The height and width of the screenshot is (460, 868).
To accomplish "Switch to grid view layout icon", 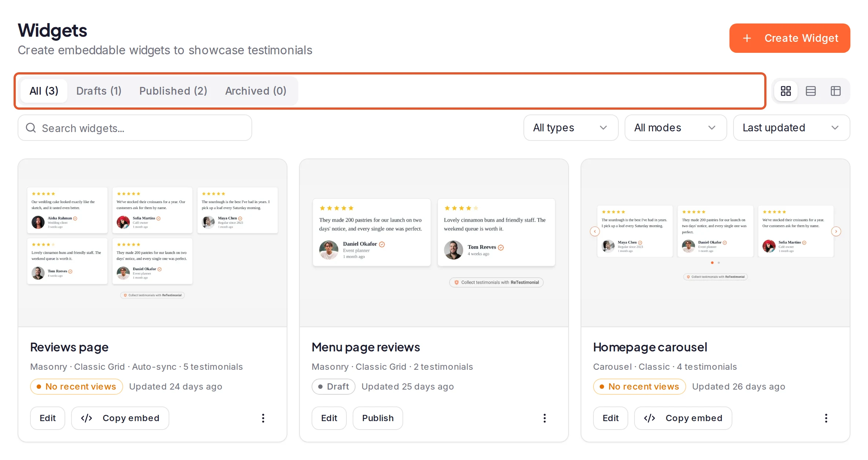I will [786, 91].
